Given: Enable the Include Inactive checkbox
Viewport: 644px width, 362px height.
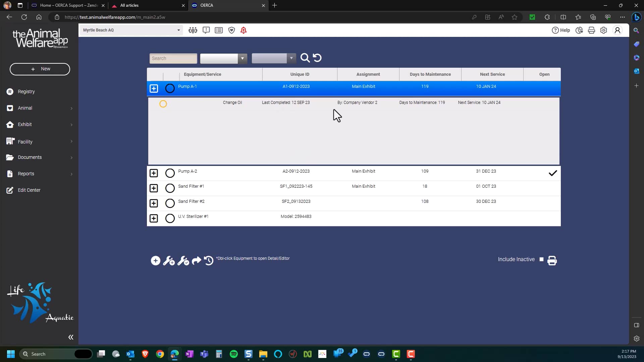Looking at the screenshot, I should click(x=541, y=259).
